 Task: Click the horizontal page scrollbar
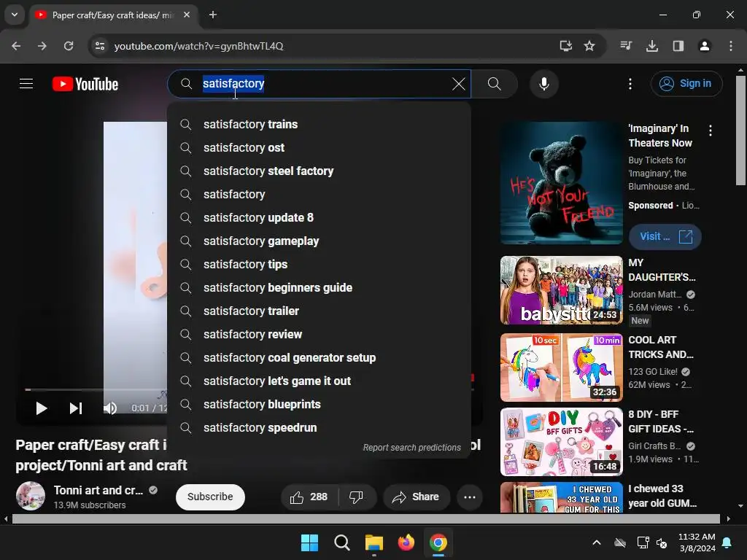[x=367, y=519]
